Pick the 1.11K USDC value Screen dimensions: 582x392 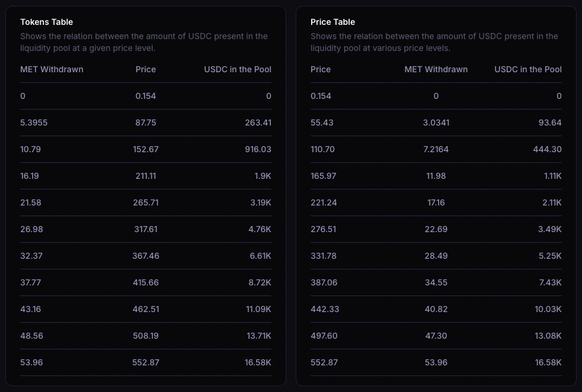553,176
